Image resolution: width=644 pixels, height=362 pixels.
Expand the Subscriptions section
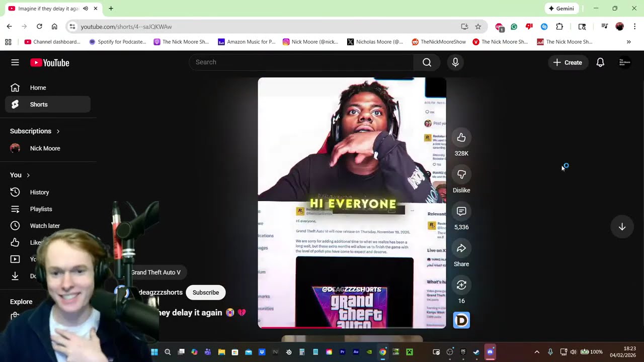coord(35,131)
